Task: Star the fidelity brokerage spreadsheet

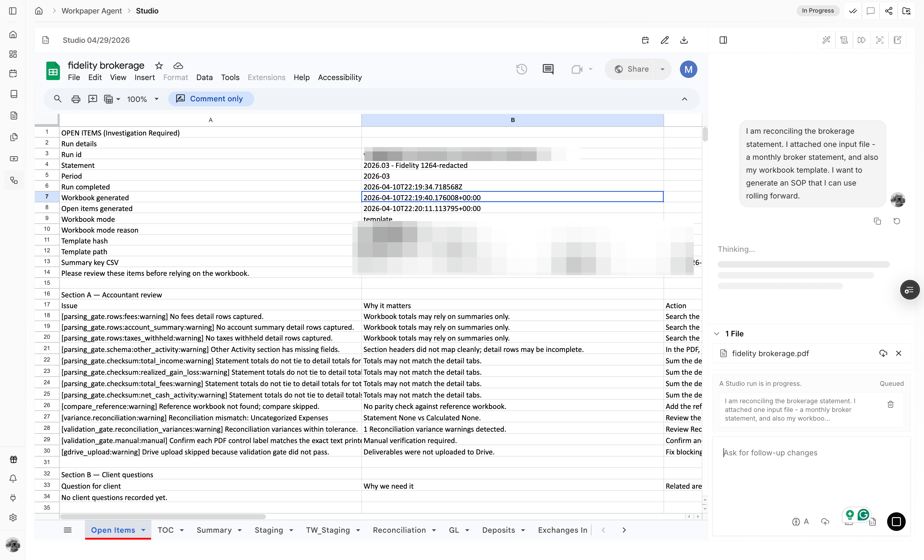Action: (x=159, y=66)
